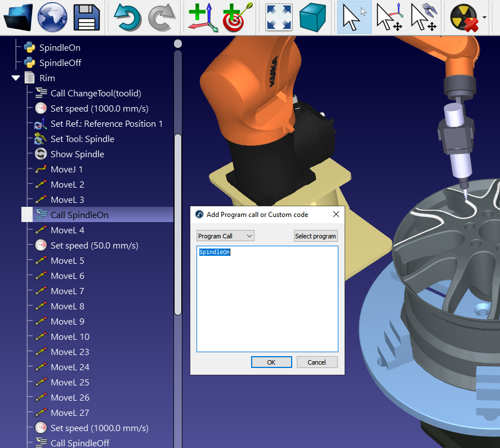Click the Select program button
Screen dimensions: 500x448
[315, 236]
